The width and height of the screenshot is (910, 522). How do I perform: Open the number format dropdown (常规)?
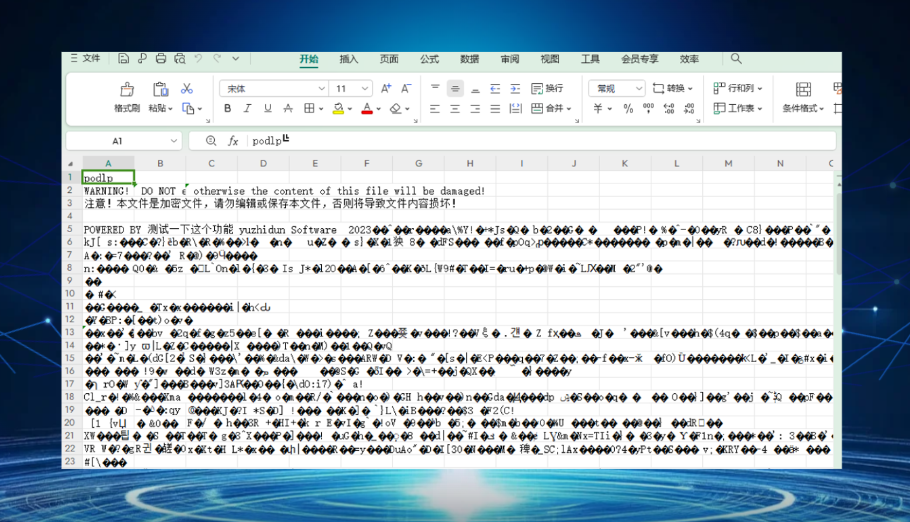tap(638, 89)
